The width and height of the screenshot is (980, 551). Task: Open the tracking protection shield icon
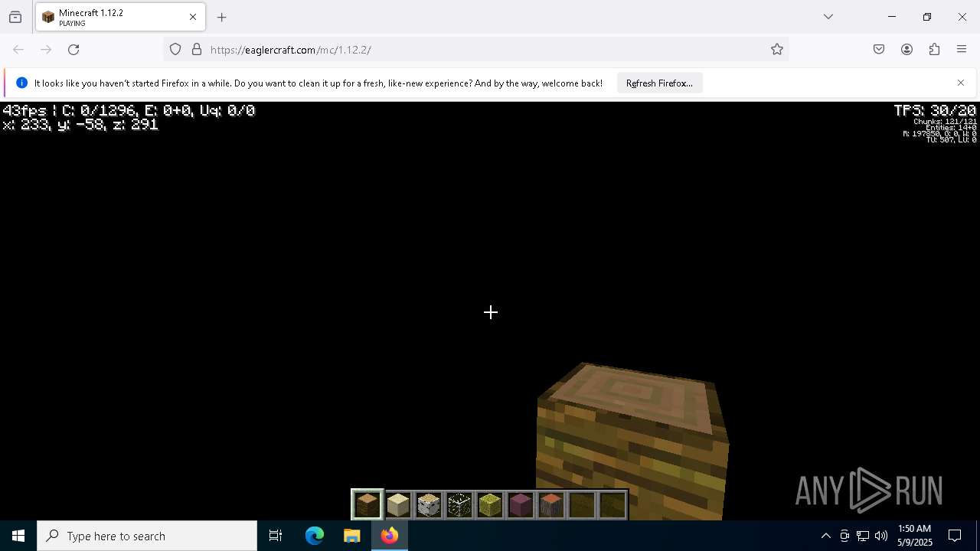pos(175,50)
